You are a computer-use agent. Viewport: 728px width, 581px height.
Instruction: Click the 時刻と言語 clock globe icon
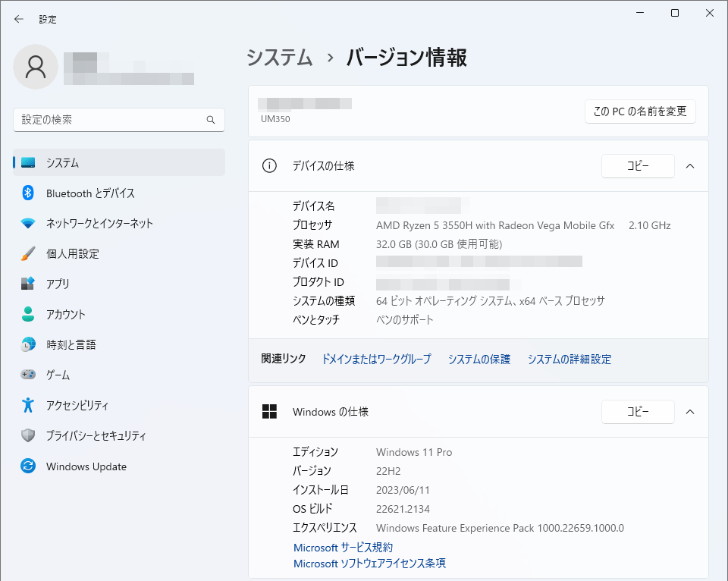pos(28,344)
